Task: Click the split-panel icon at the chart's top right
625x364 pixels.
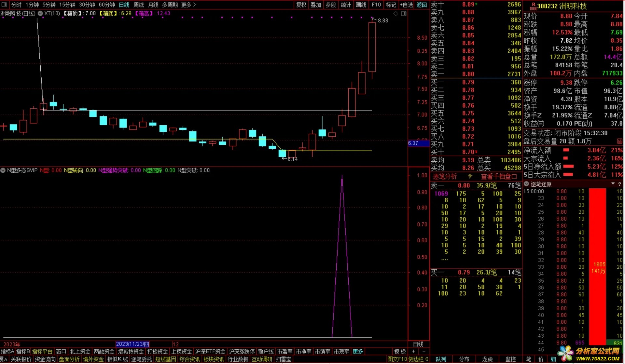Action: coord(404,13)
